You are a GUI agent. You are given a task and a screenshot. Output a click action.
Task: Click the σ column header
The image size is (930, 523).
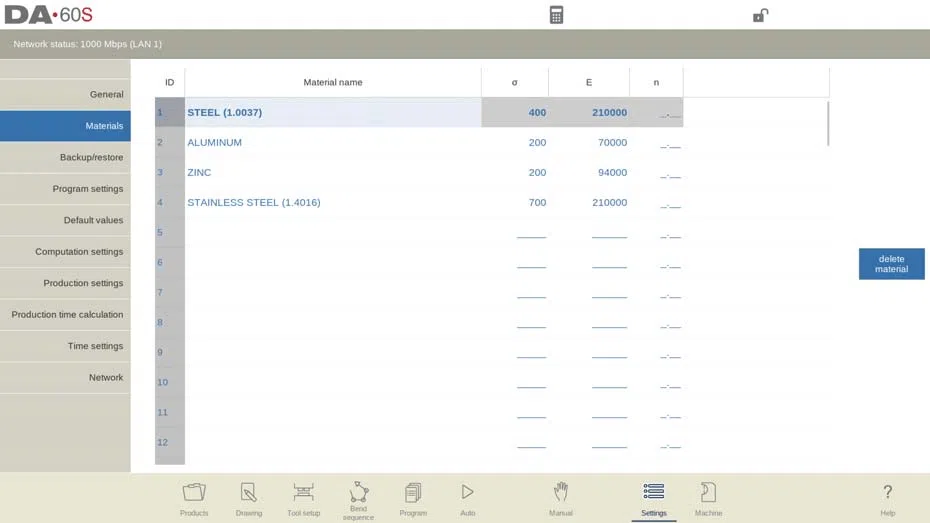[x=514, y=82]
